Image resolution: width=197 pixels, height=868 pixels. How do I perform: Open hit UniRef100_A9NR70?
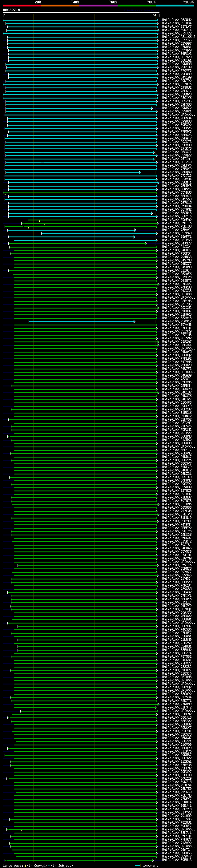[176, 108]
